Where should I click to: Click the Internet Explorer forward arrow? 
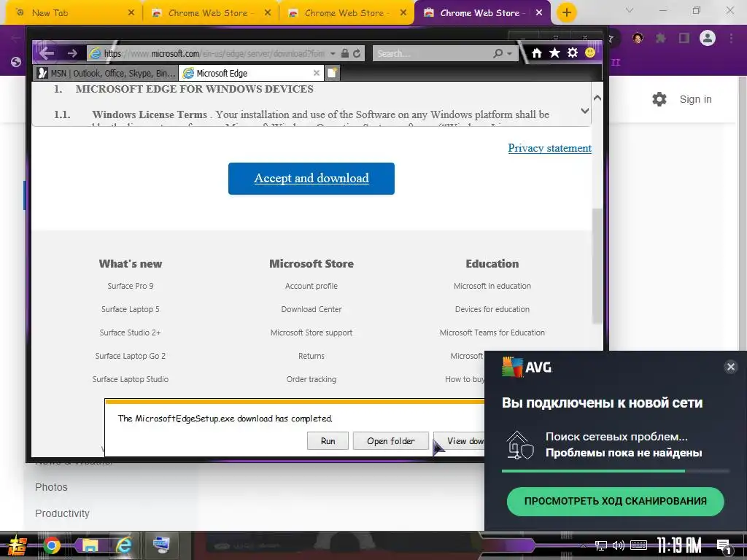(x=72, y=52)
